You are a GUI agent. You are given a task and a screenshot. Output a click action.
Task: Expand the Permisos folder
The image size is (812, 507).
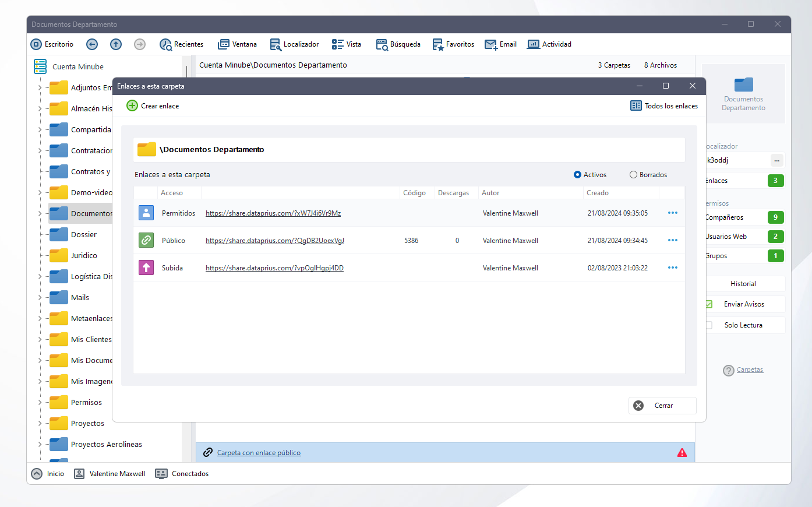coord(40,403)
